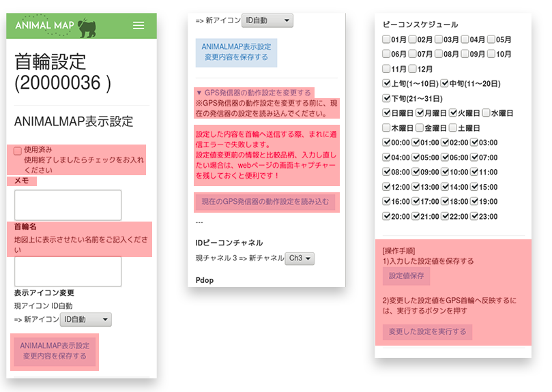Check the 12月 checkbox
The image size is (552, 392).
pos(413,69)
